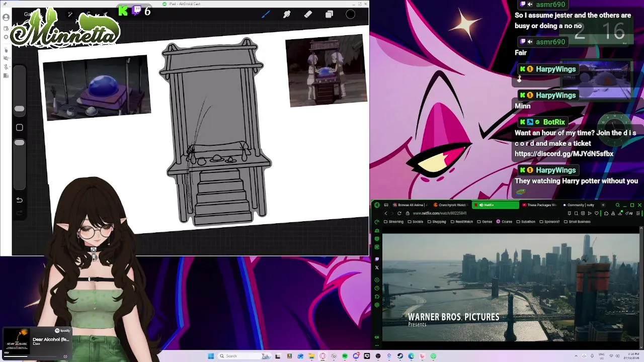This screenshot has width=644, height=362.
Task: Click the account icon in AirDroid sidebar
Action: coord(6,17)
